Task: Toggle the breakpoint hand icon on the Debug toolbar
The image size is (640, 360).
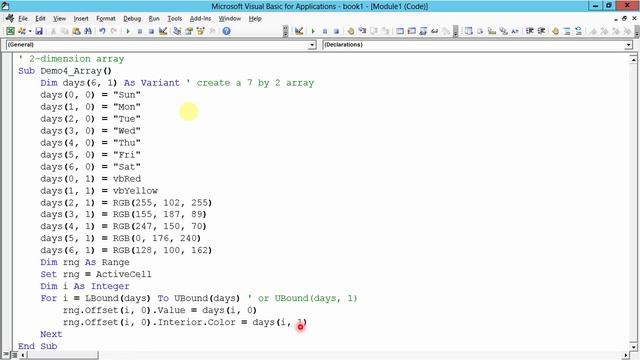Action: pyautogui.click(x=351, y=31)
